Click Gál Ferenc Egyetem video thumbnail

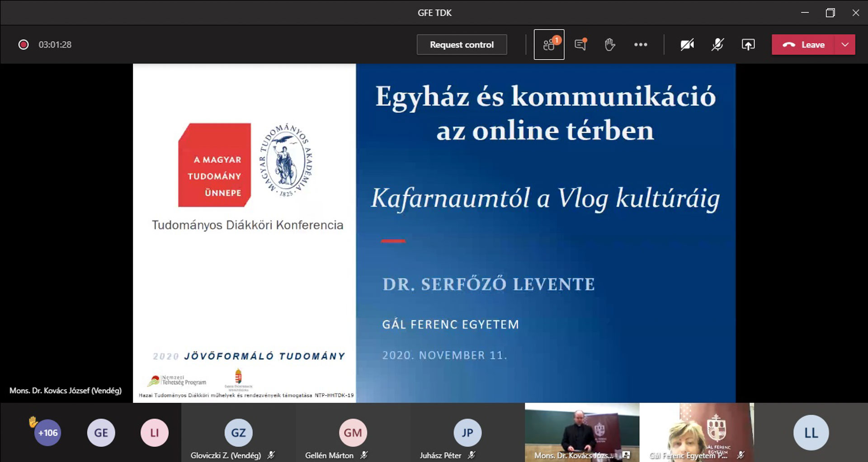[696, 432]
